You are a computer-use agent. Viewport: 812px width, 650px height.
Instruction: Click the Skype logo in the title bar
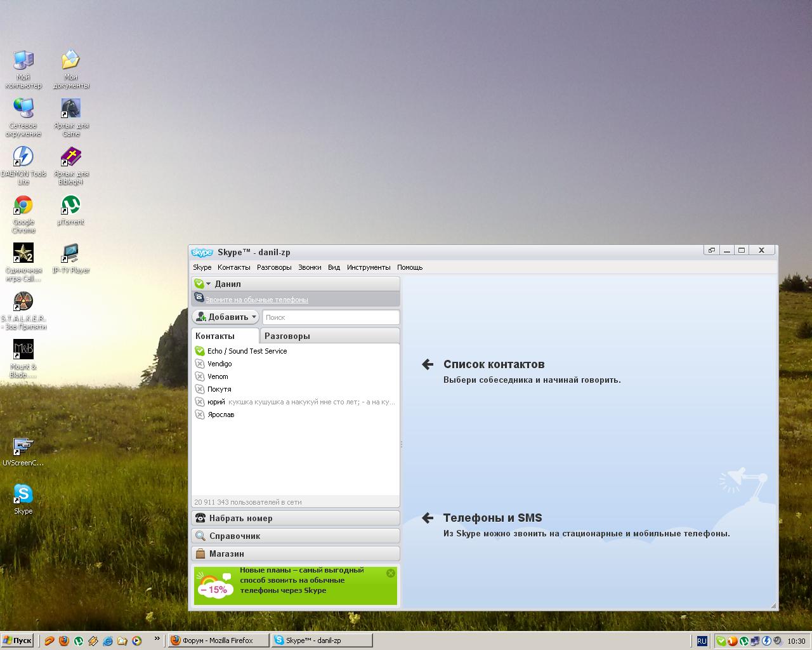click(202, 252)
